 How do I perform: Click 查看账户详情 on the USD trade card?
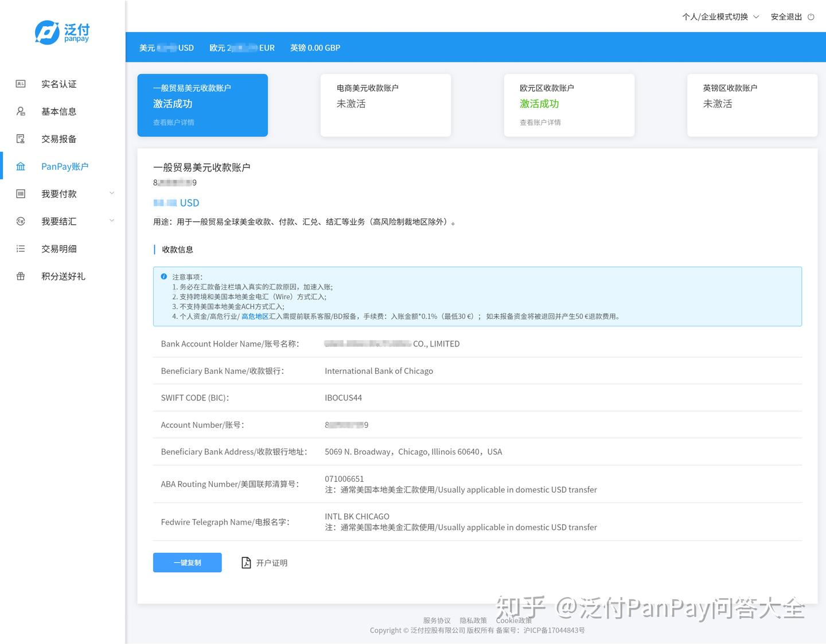click(174, 122)
